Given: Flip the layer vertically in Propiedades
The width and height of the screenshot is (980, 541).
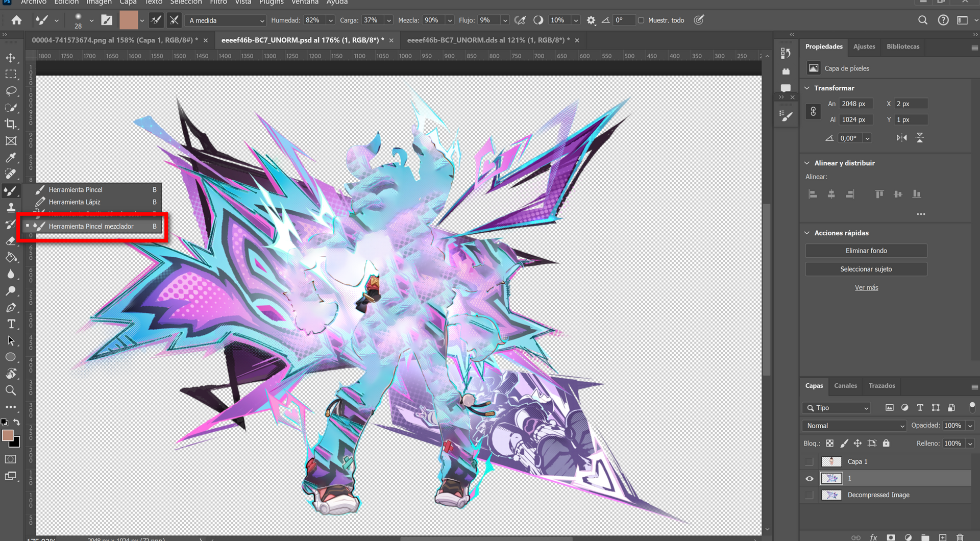Looking at the screenshot, I should pyautogui.click(x=920, y=138).
